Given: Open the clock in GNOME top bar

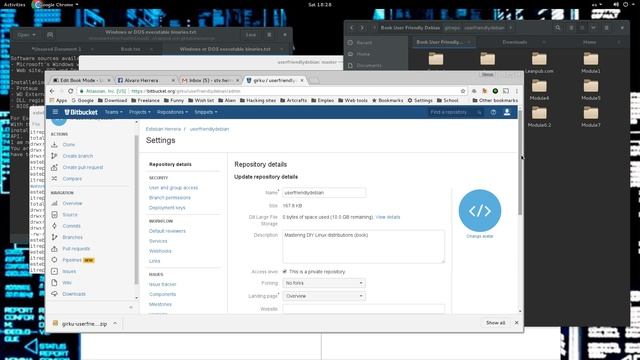Looking at the screenshot, I should [320, 4].
